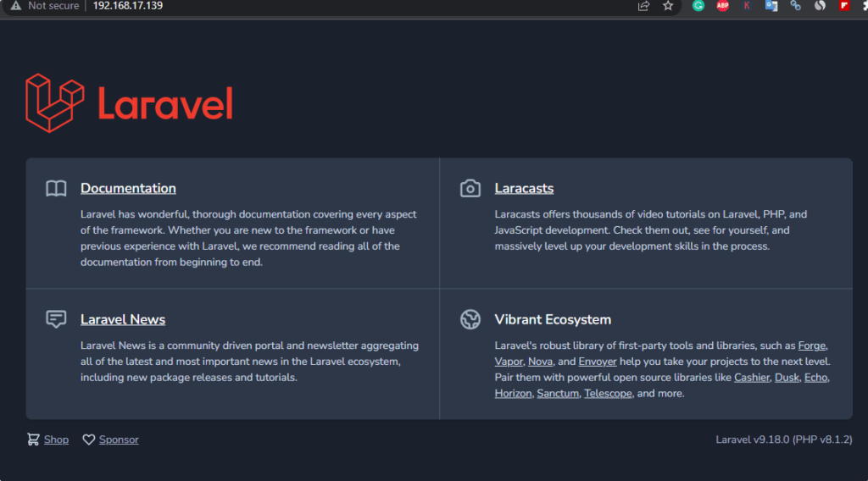Follow the Nova link

(x=540, y=362)
